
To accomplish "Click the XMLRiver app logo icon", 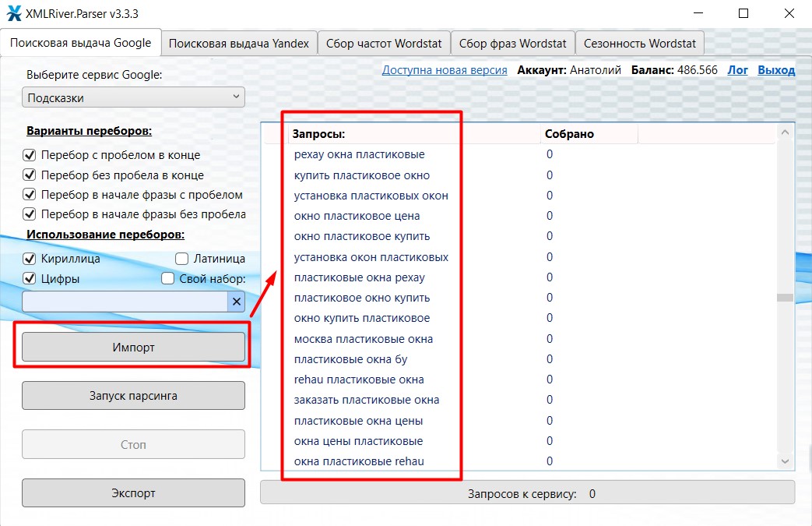I will click(13, 13).
